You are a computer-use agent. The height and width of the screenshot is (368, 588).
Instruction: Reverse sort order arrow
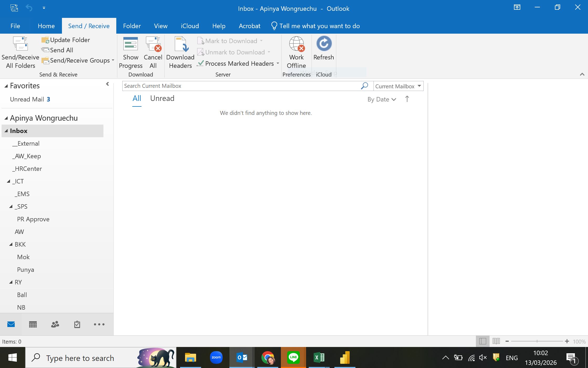(x=407, y=99)
